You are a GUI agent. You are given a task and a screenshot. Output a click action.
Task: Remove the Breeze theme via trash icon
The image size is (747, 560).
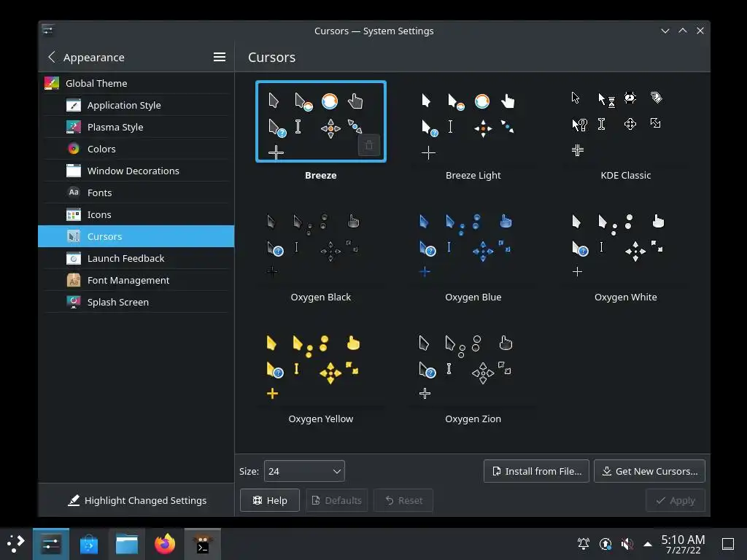point(368,146)
